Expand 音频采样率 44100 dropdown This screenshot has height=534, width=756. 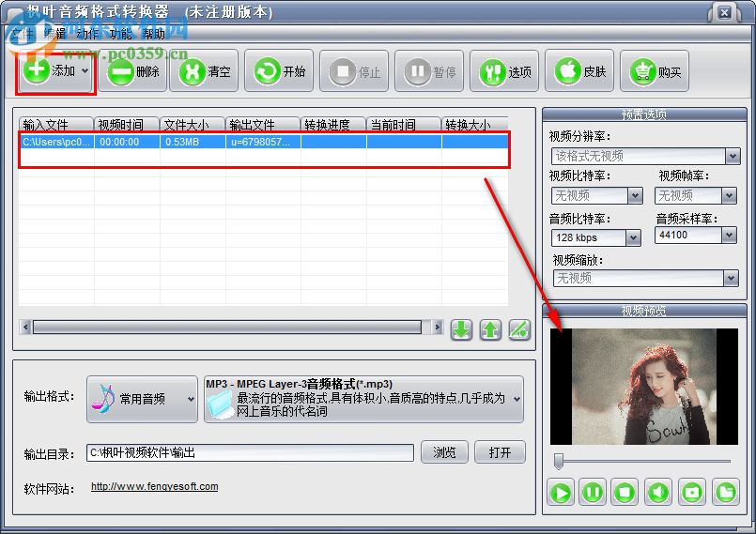point(729,236)
